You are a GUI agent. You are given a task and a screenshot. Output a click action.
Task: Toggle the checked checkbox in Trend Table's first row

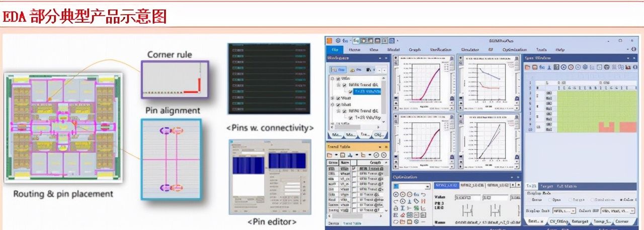(x=354, y=168)
